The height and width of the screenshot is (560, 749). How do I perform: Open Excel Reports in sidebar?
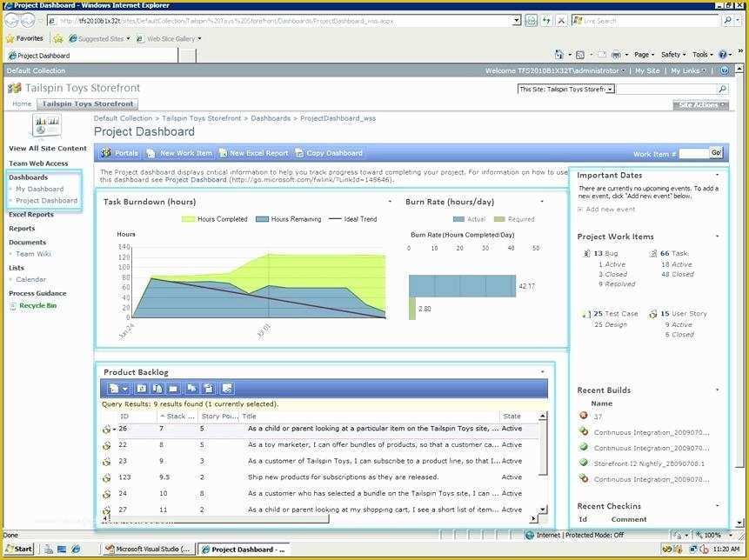(31, 215)
